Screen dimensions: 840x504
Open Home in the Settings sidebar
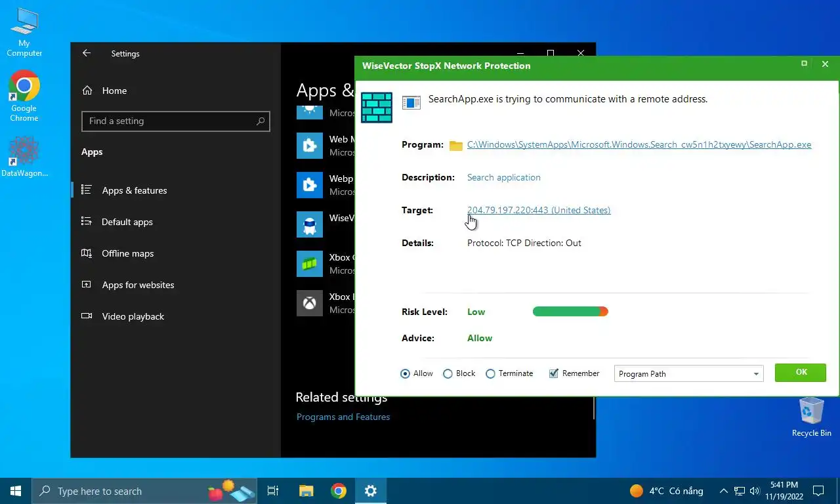point(114,91)
